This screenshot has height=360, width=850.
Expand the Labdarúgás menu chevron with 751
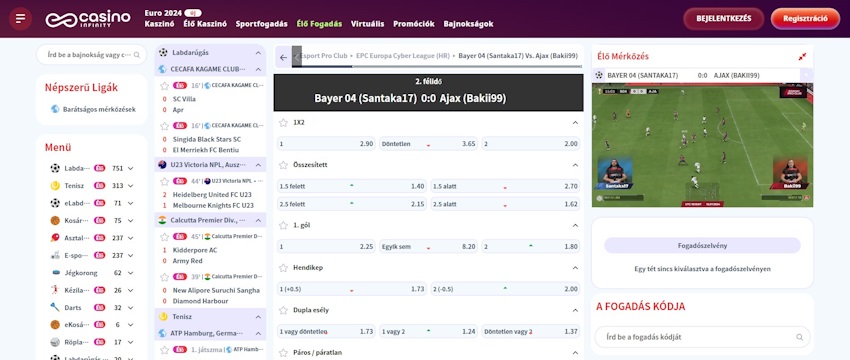[131, 169]
